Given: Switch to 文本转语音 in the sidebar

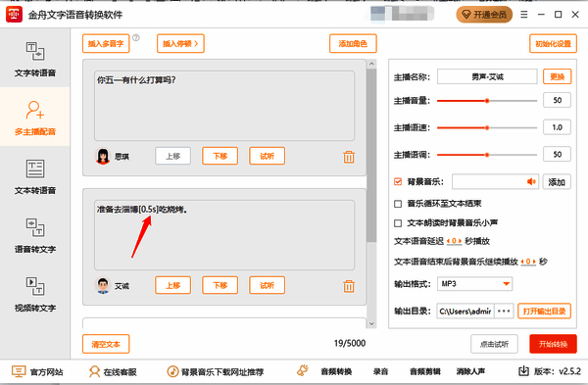Looking at the screenshot, I should [x=35, y=176].
